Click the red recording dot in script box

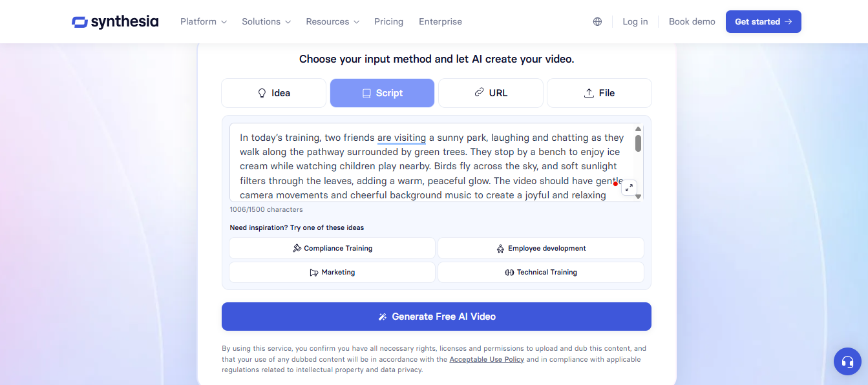click(615, 183)
